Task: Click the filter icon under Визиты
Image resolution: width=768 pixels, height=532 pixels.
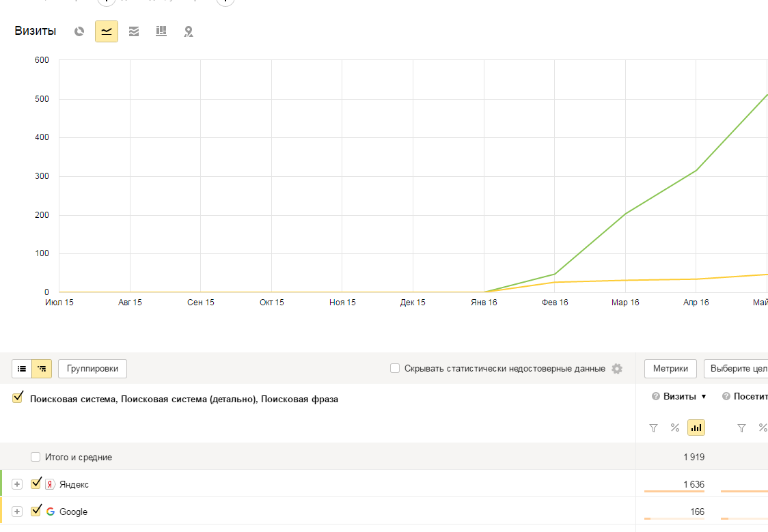Action: 653,428
